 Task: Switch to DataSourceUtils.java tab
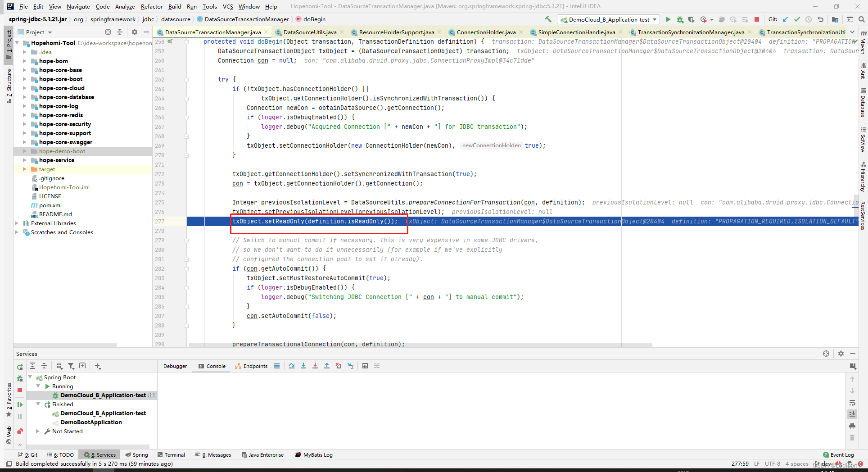310,32
